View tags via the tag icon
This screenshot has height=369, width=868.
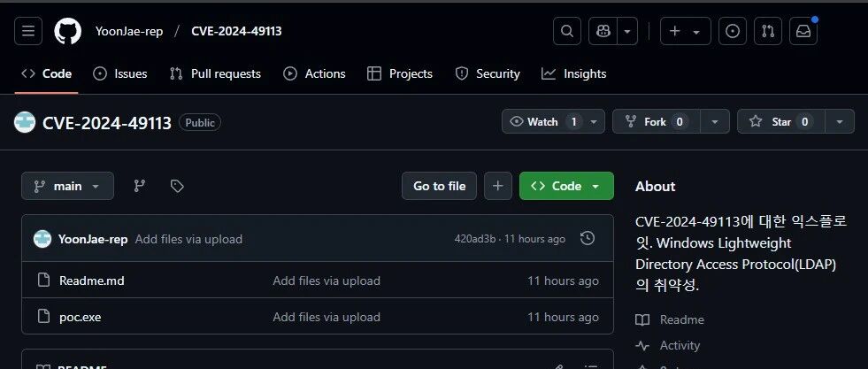click(x=177, y=186)
